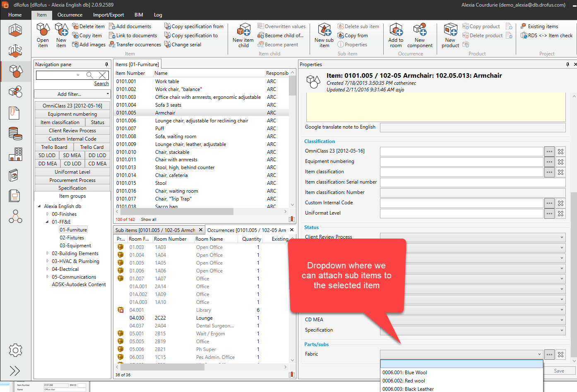The image size is (577, 392).
Task: Open the Import/Export tab
Action: [x=108, y=15]
